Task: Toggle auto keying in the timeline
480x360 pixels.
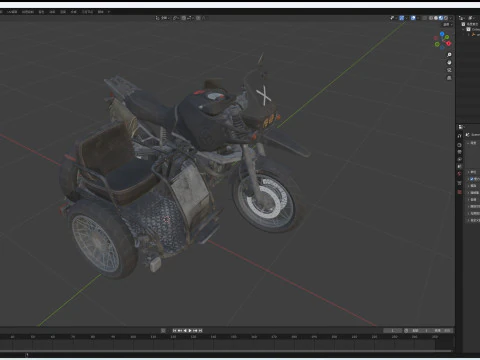Action: [x=163, y=331]
